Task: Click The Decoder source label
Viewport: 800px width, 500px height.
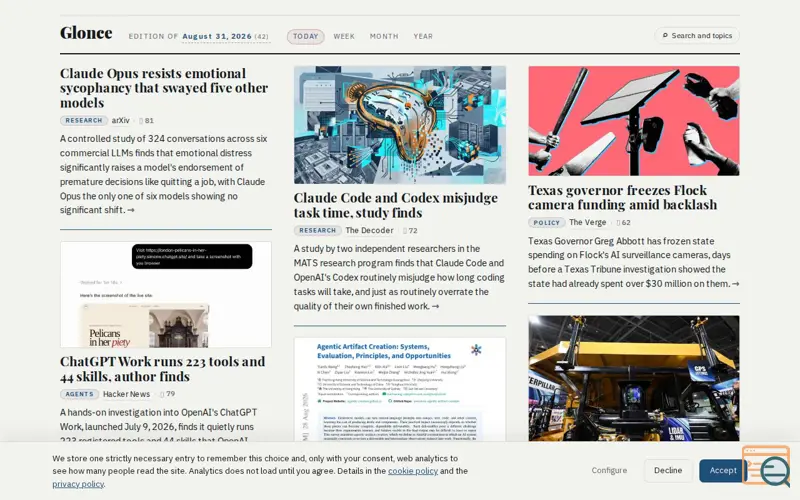Action: coord(369,231)
